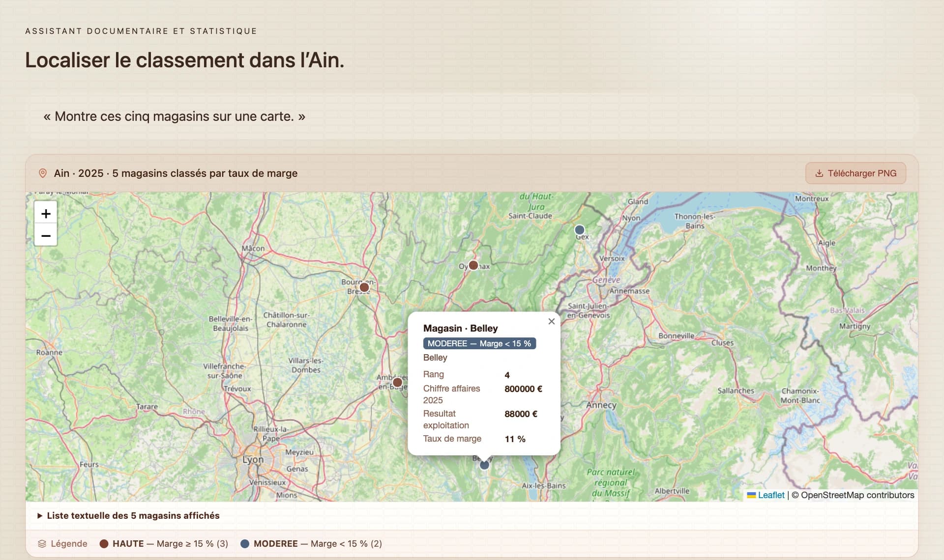Click the map pin icon in header

click(43, 173)
